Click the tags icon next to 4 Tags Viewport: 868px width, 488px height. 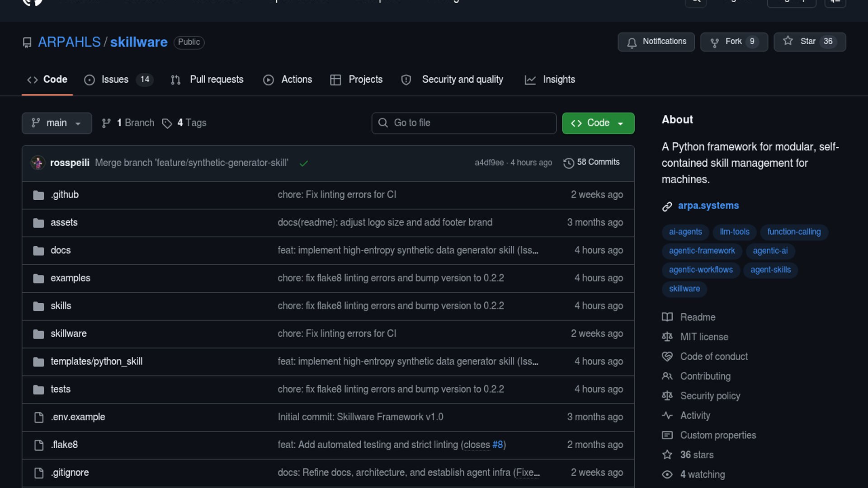coord(167,123)
